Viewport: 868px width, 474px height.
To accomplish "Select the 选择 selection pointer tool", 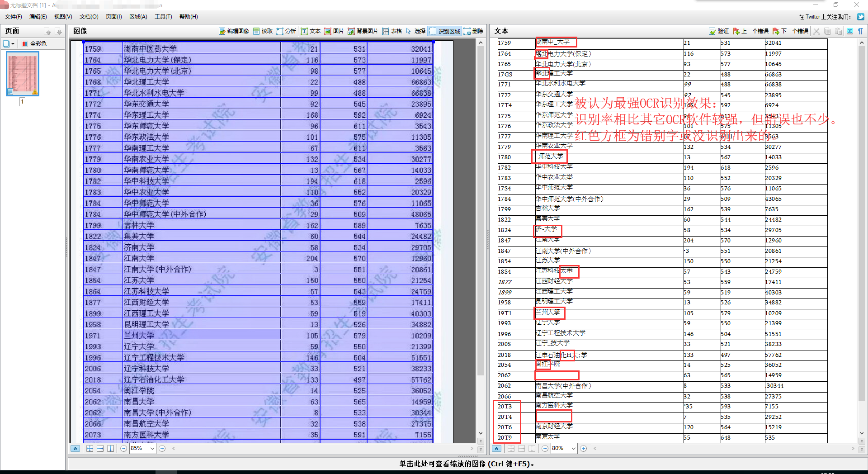I will (x=415, y=31).
